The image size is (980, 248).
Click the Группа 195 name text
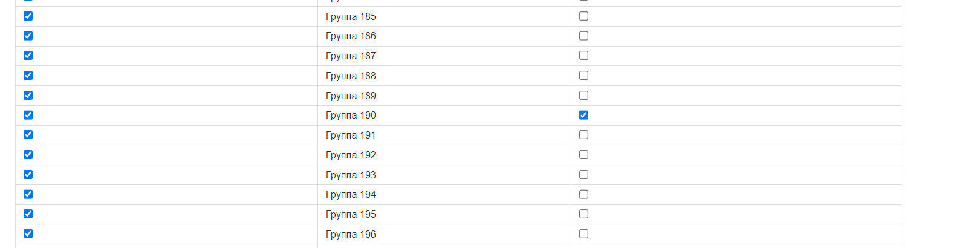click(x=351, y=214)
